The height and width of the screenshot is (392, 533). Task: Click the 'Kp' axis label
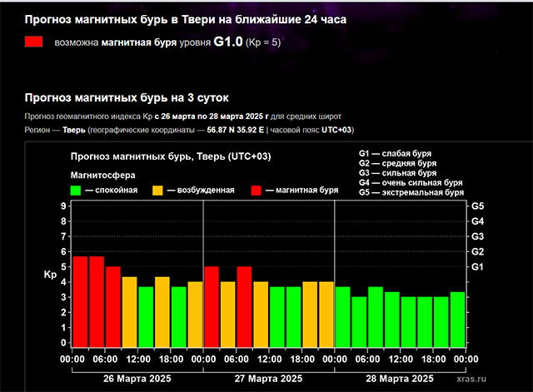(50, 275)
